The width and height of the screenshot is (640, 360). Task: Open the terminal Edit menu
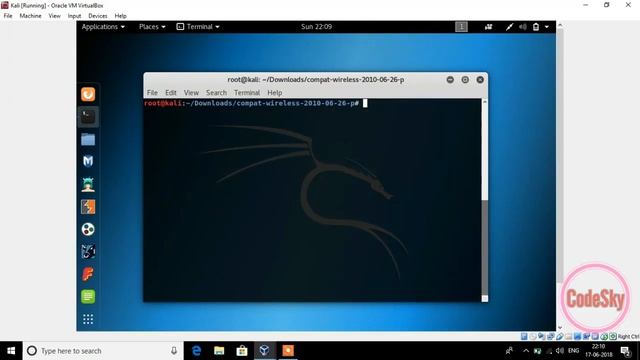(x=171, y=93)
